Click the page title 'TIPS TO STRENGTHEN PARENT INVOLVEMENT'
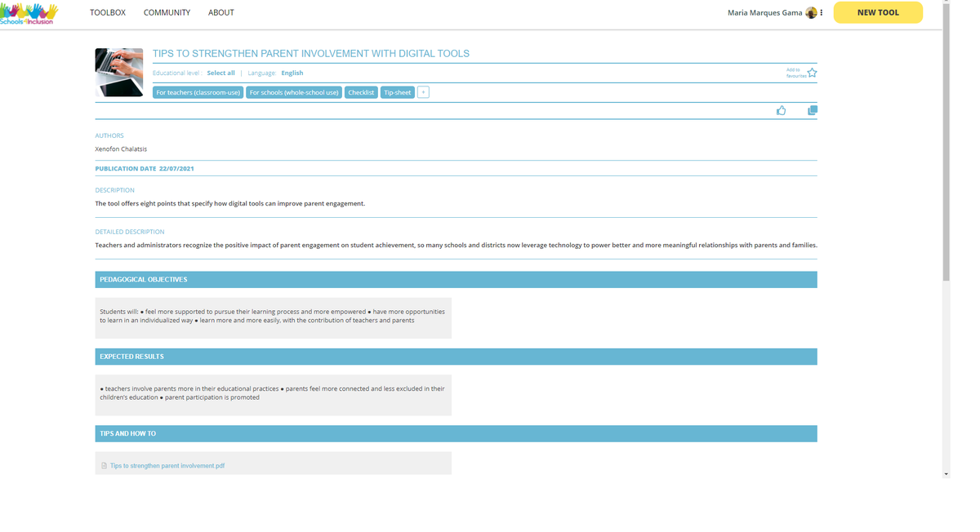 tap(311, 54)
